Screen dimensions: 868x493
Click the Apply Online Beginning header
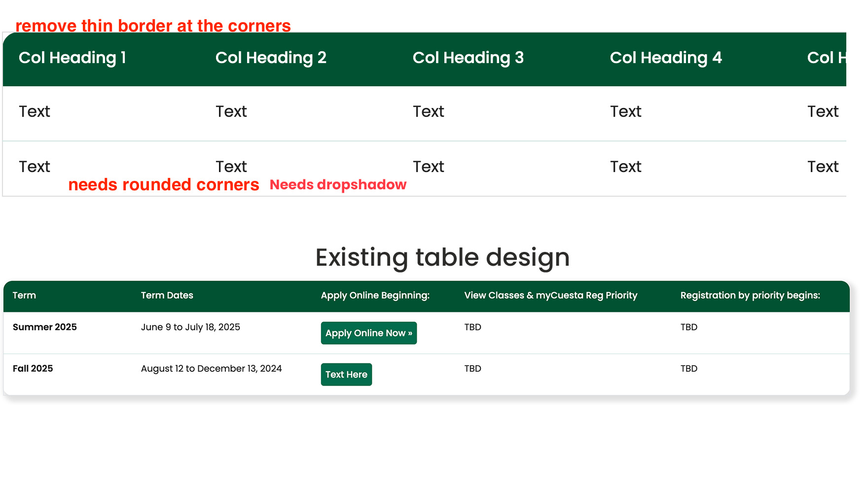(x=375, y=295)
